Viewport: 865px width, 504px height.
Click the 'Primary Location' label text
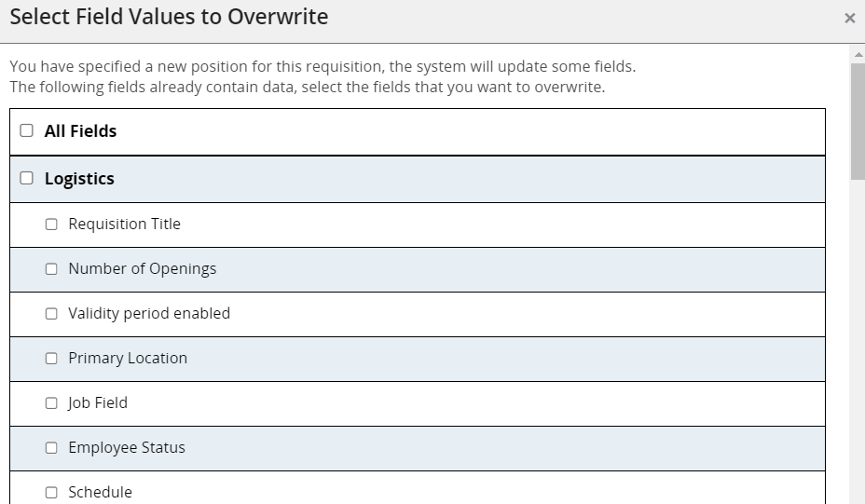pos(128,358)
